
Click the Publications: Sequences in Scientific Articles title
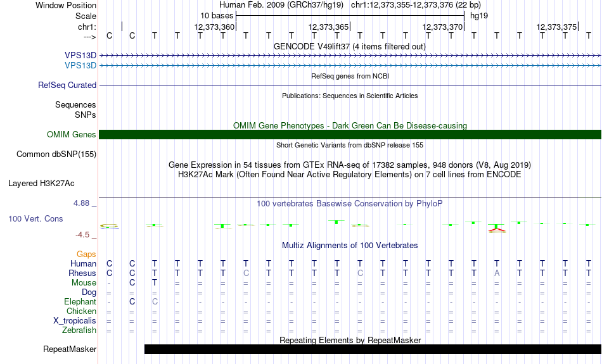[x=350, y=96]
